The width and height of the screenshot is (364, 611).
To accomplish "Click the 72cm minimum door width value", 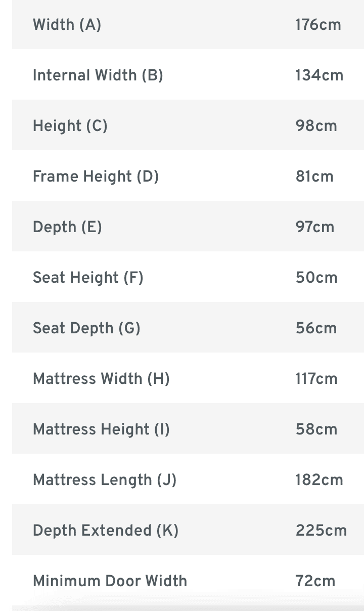I will pos(315,581).
